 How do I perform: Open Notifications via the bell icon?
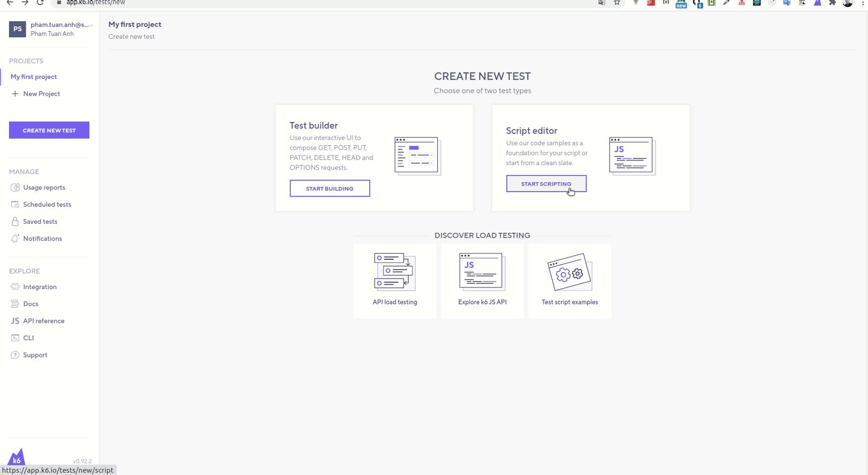(15, 239)
